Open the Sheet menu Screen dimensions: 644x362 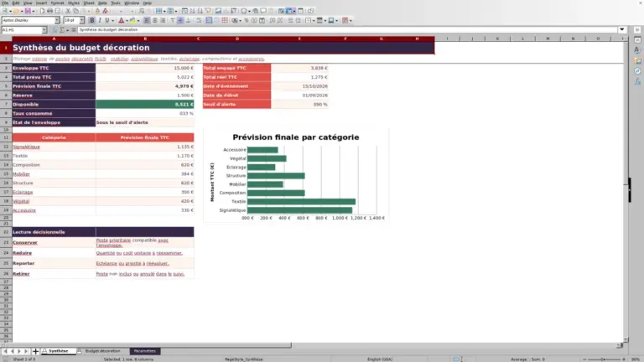point(89,3)
